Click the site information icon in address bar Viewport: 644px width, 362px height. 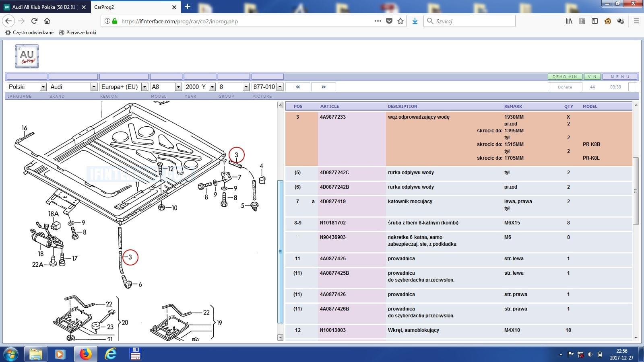point(107,21)
